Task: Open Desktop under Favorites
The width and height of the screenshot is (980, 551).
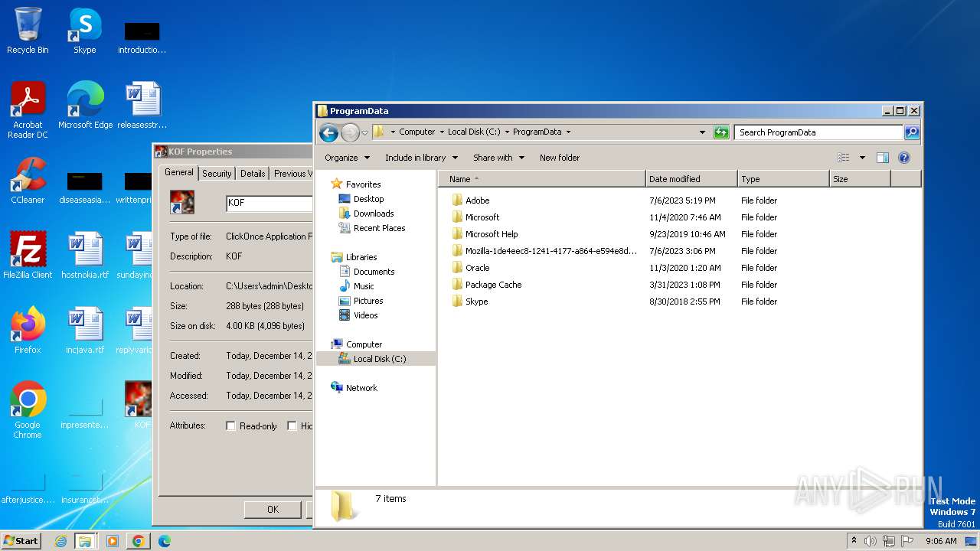Action: 361,199
